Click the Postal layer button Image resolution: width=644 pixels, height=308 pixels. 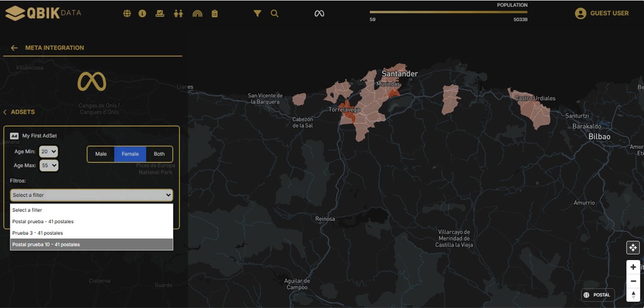point(598,295)
